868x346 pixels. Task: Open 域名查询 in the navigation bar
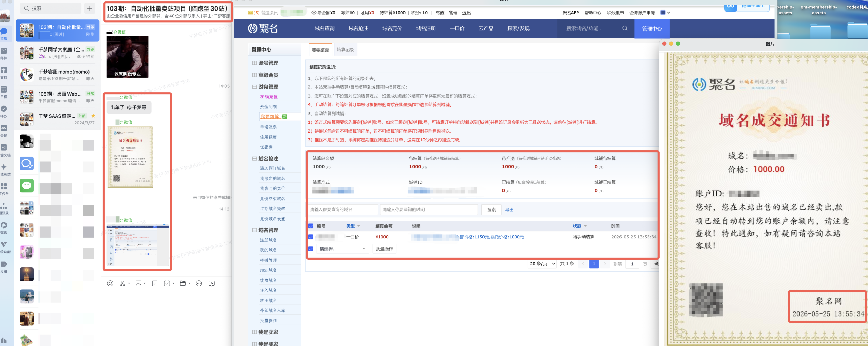324,28
